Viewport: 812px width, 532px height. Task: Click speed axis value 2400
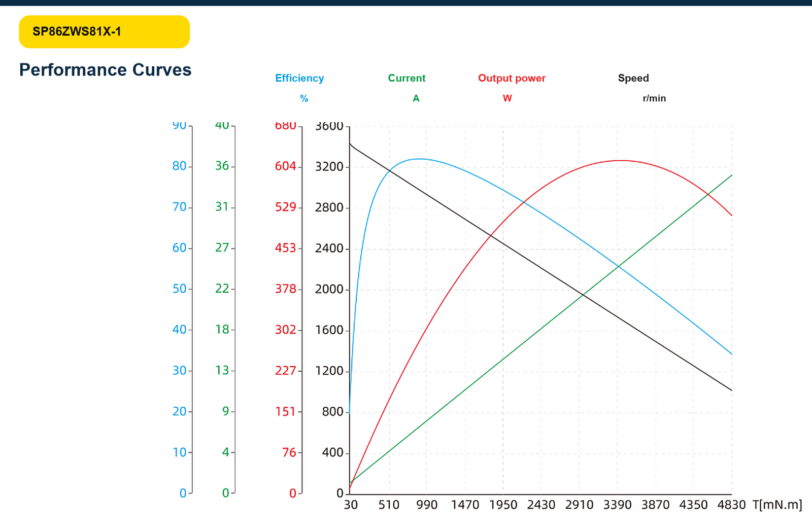[x=329, y=249]
